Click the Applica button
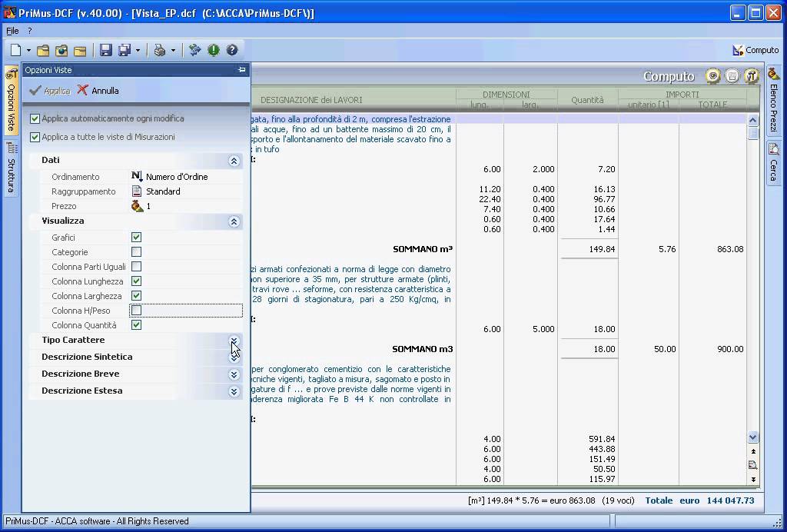The image size is (787, 532). [50, 91]
